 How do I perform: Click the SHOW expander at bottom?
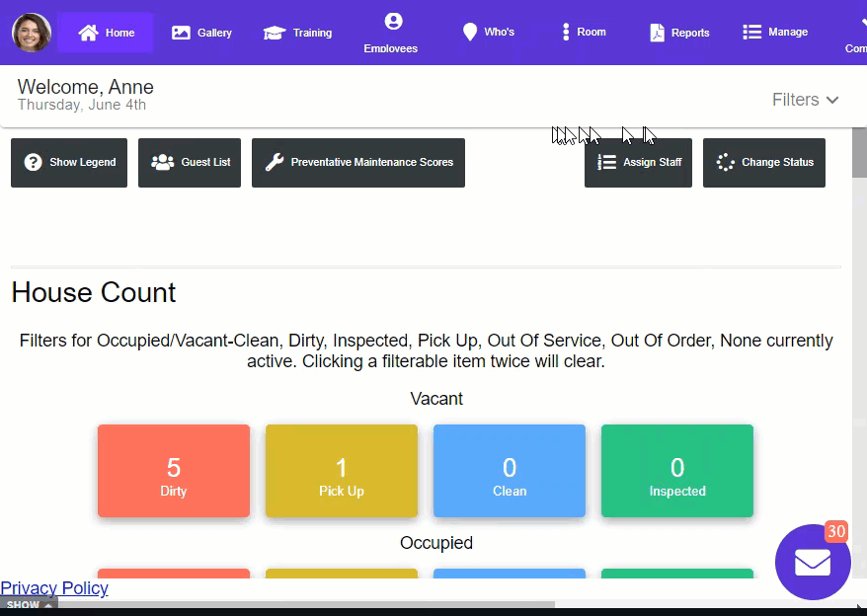(x=29, y=605)
